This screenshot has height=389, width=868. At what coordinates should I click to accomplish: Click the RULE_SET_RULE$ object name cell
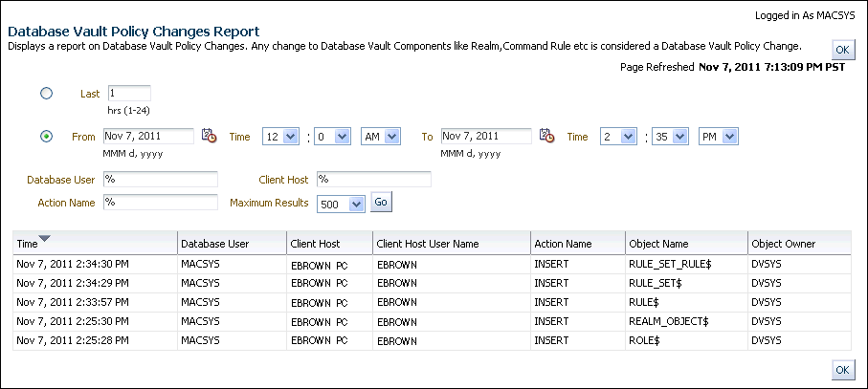click(x=686, y=264)
